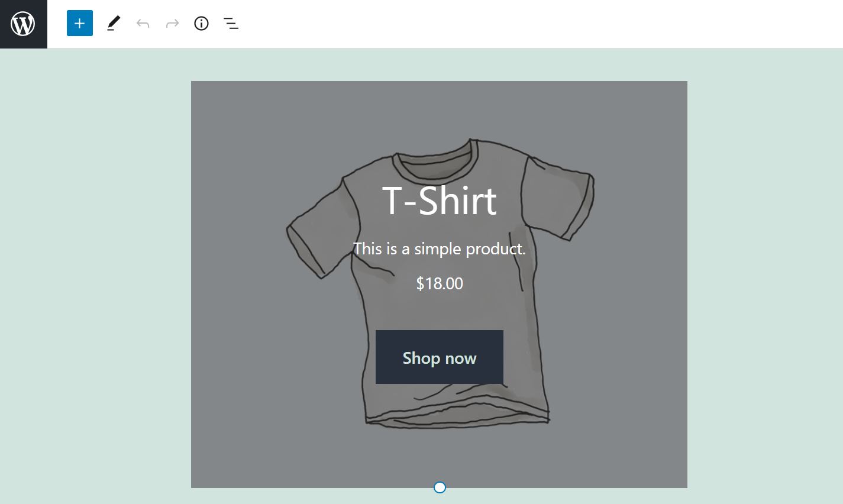Image resolution: width=843 pixels, height=504 pixels.
Task: Undo the last change
Action: click(143, 23)
